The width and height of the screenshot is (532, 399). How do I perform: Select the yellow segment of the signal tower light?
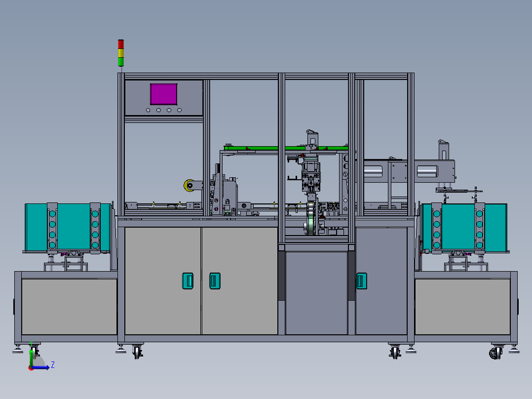coord(121,53)
